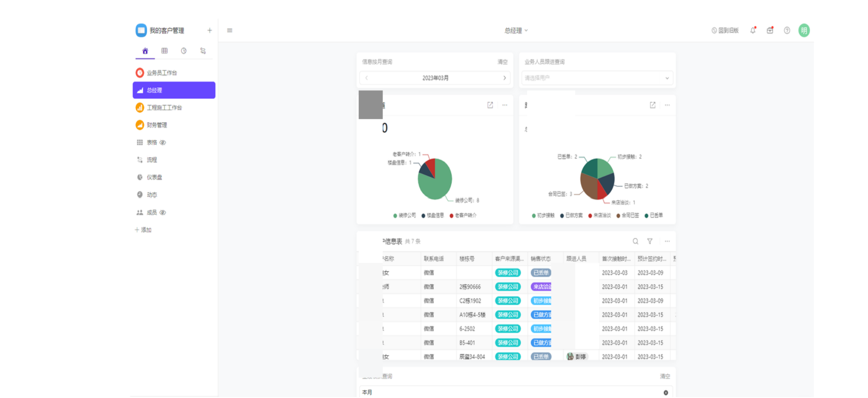Expand the 请选择用户 dropdown
This screenshot has width=868, height=398.
pyautogui.click(x=597, y=78)
